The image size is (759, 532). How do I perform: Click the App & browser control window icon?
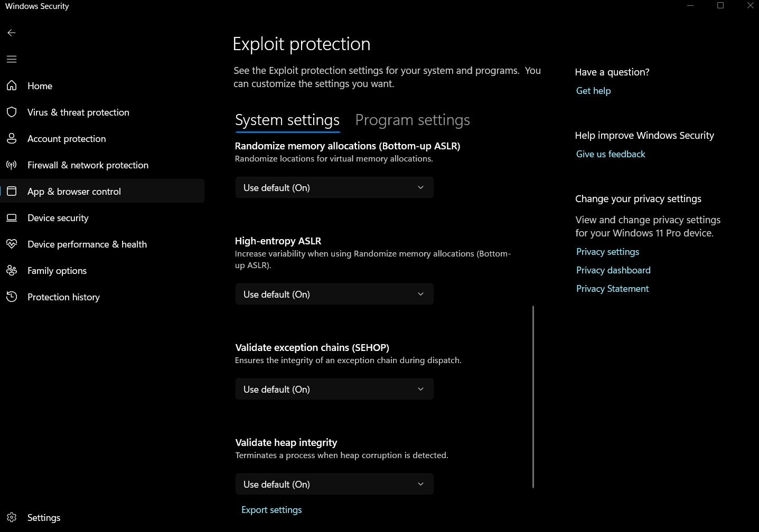tap(12, 191)
